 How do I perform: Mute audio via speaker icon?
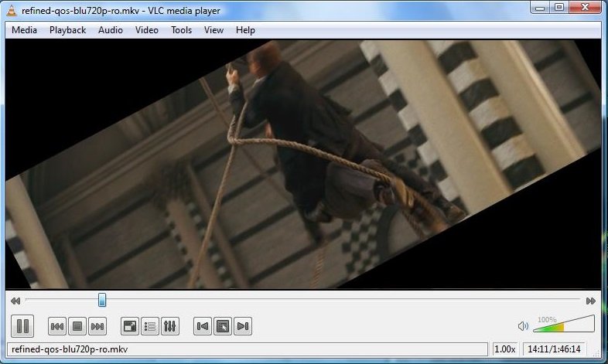click(523, 326)
